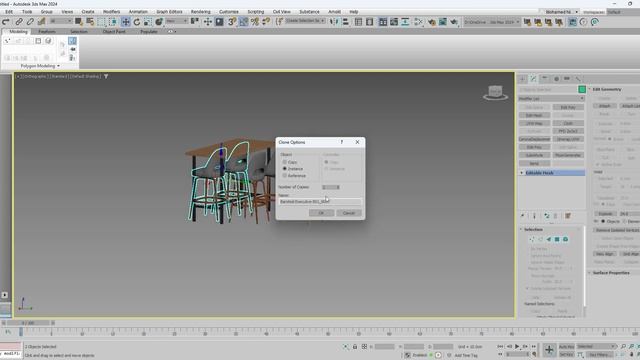Click the UVW Map modifier button
This screenshot has width=640, height=360.
[534, 123]
